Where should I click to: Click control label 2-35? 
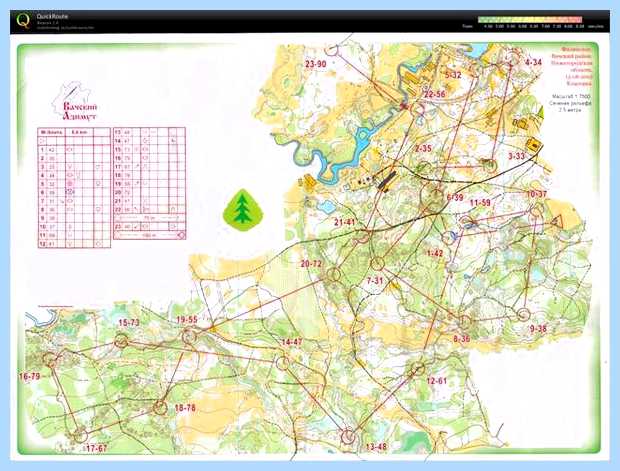point(423,148)
